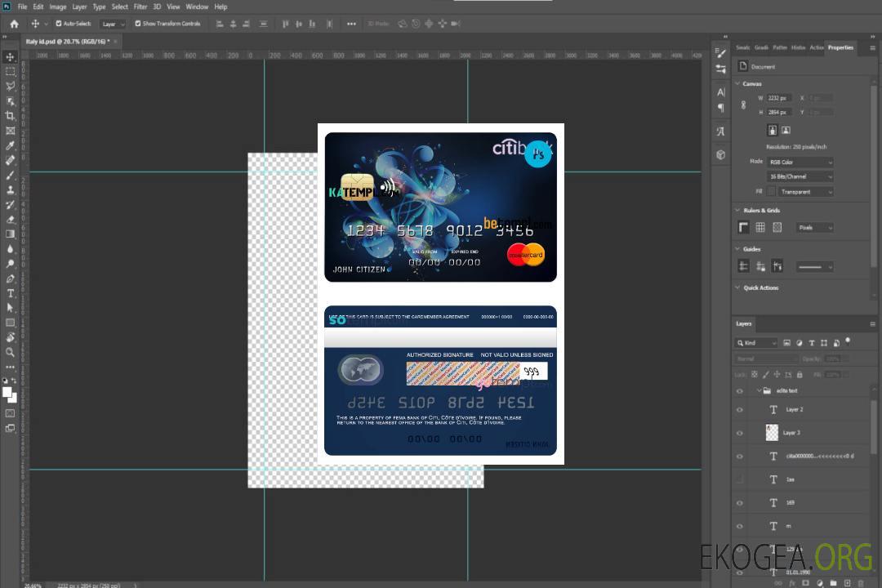
Task: Toggle visibility of the 'm' layer
Action: pos(740,527)
